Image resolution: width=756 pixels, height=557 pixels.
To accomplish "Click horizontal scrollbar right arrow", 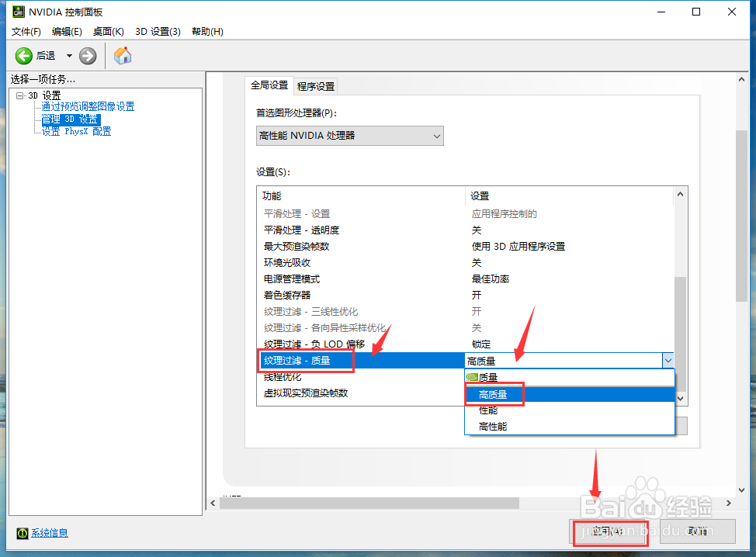I will pyautogui.click(x=729, y=503).
